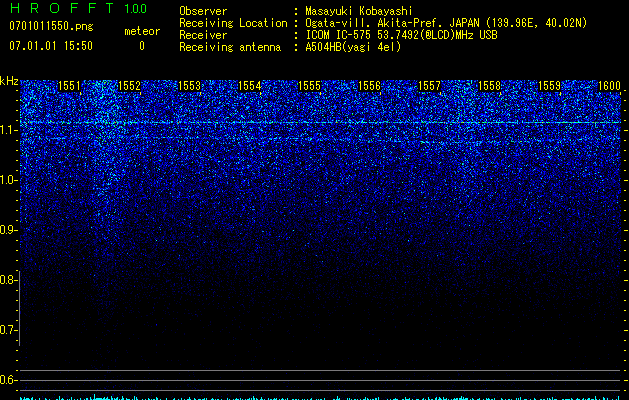The width and height of the screenshot is (629, 400).
Task: Click the 1552 time marker
Action: tap(130, 86)
